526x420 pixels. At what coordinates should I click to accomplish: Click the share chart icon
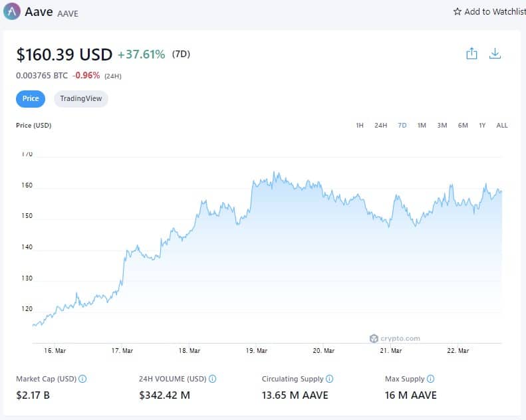pyautogui.click(x=471, y=54)
